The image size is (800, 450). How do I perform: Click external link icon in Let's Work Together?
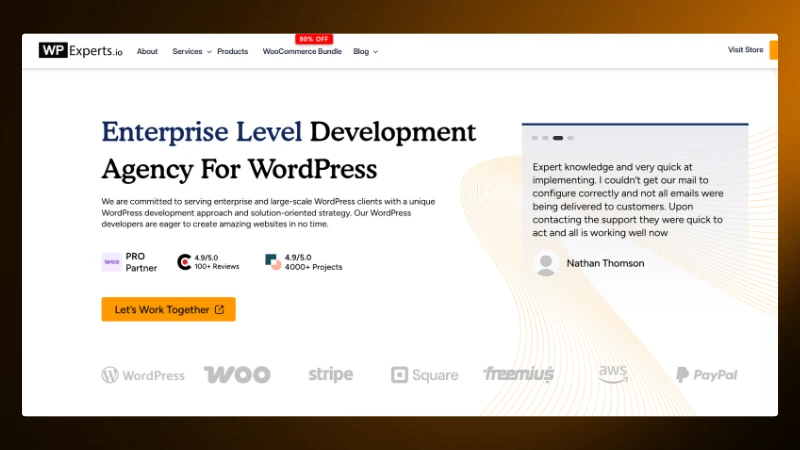pos(219,310)
